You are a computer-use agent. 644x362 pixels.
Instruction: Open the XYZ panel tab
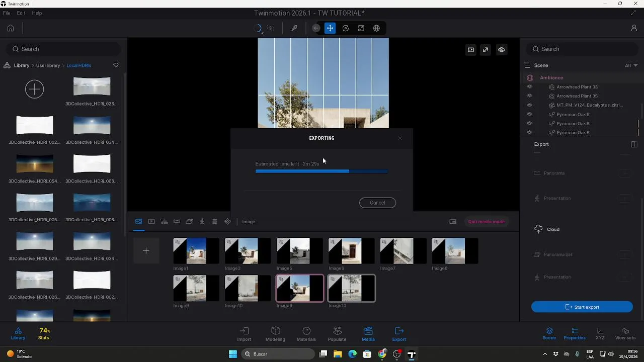pos(600,334)
